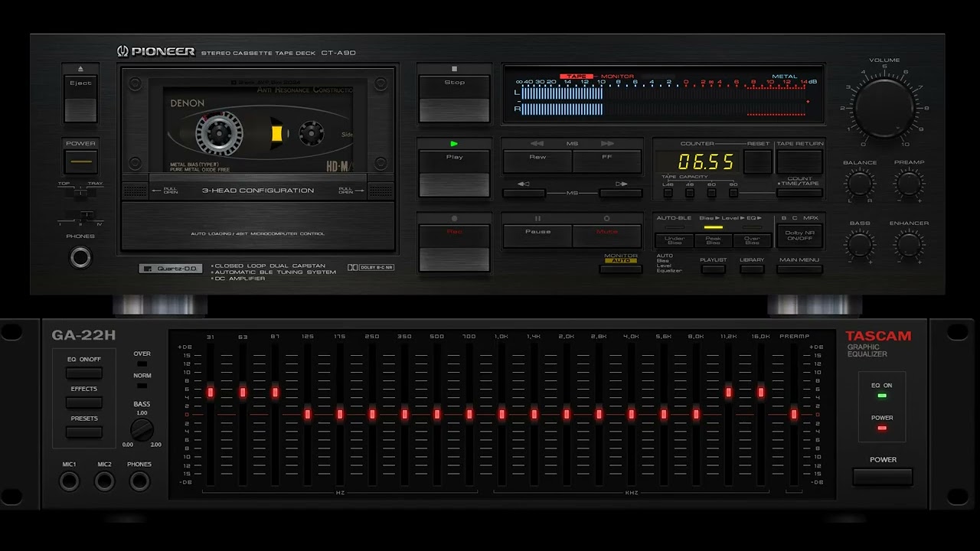This screenshot has height=551, width=980.
Task: Click the equalizer PREAMP slider
Action: point(794,414)
